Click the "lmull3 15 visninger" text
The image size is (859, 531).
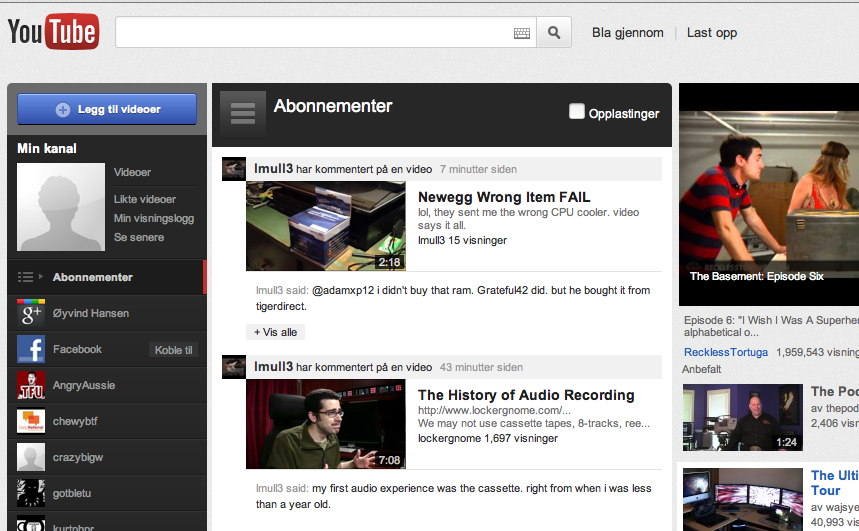pyautogui.click(x=462, y=240)
